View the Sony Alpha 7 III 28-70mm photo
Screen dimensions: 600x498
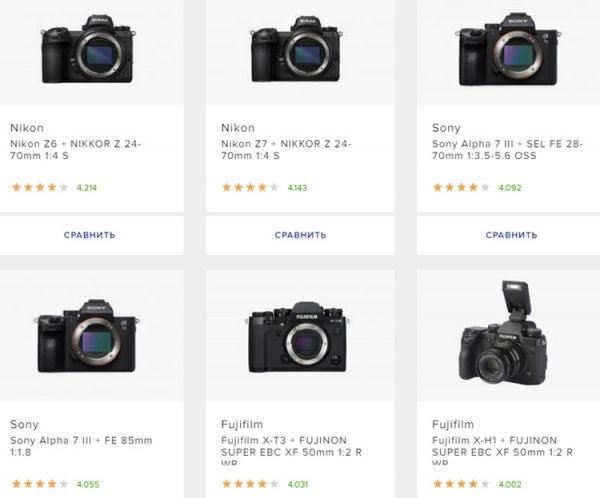[x=508, y=49]
